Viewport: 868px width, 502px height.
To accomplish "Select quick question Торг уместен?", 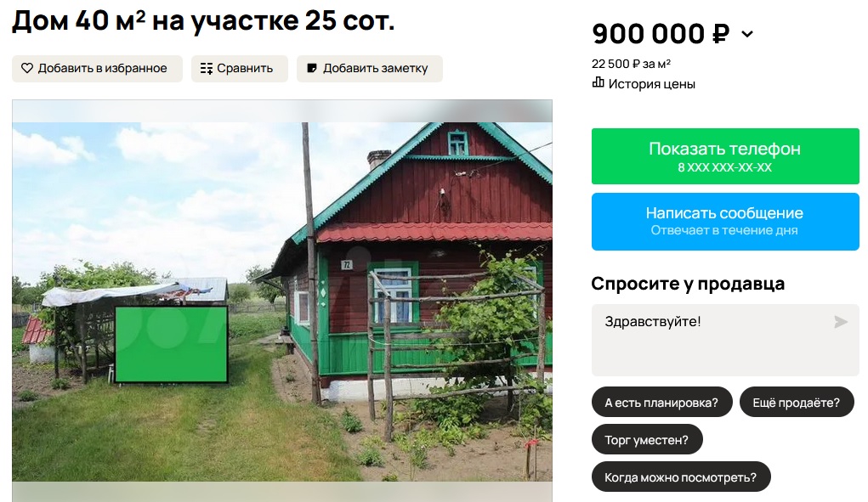I will [x=647, y=440].
